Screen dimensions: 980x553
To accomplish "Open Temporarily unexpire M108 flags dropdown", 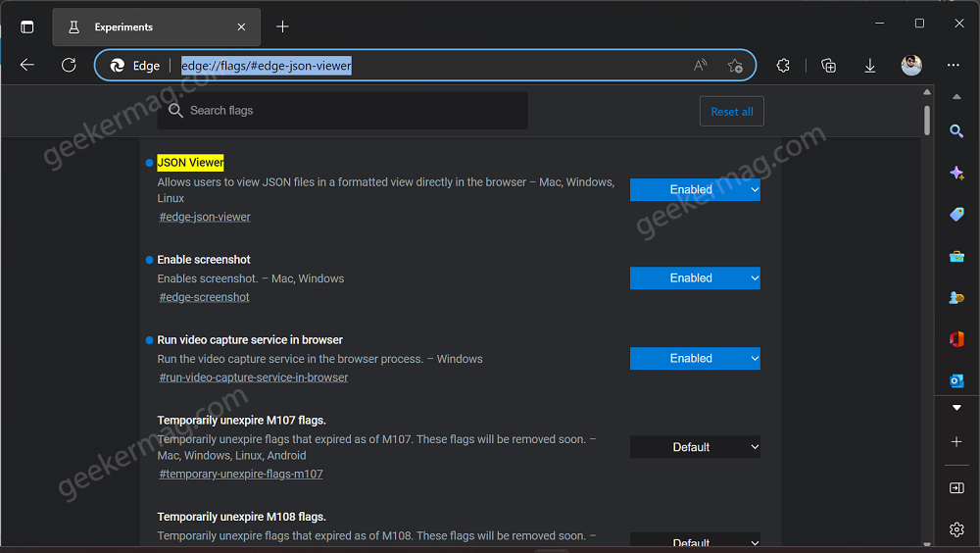I will point(695,541).
